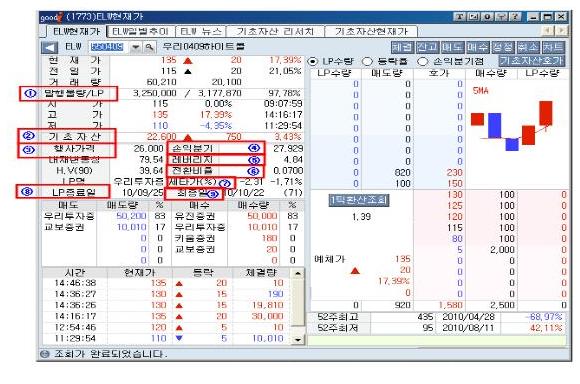Click the 1틱환산조회 button

tap(359, 201)
